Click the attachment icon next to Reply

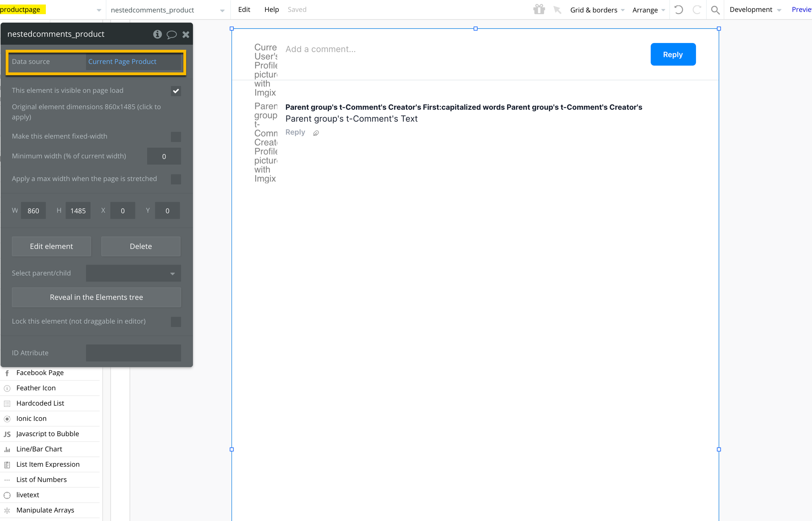tap(316, 133)
